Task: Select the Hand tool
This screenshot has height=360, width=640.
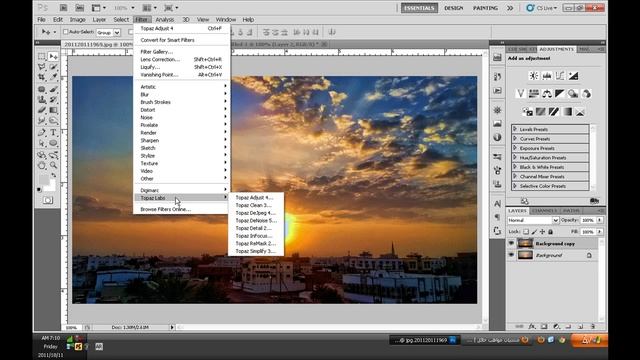Action: [x=42, y=165]
